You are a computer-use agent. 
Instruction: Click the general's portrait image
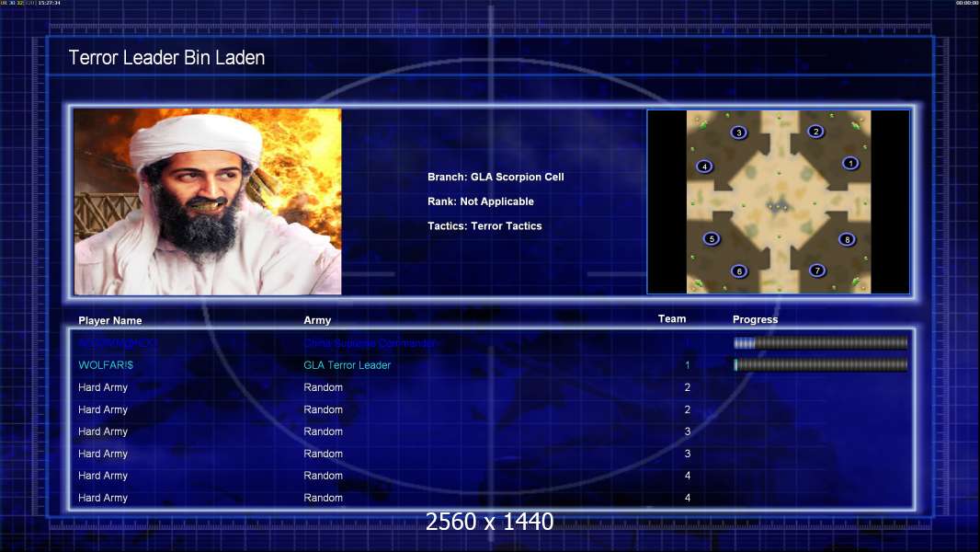point(208,201)
